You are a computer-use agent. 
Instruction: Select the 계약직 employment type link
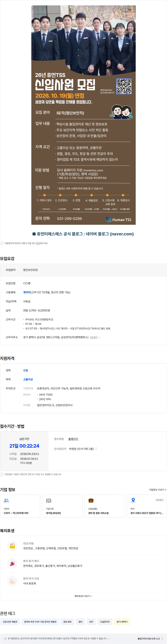[27, 292]
